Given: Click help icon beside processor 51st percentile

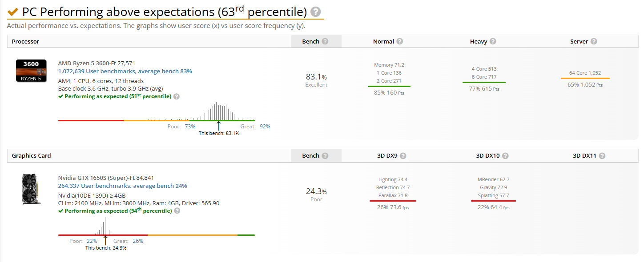Looking at the screenshot, I should pos(177,96).
